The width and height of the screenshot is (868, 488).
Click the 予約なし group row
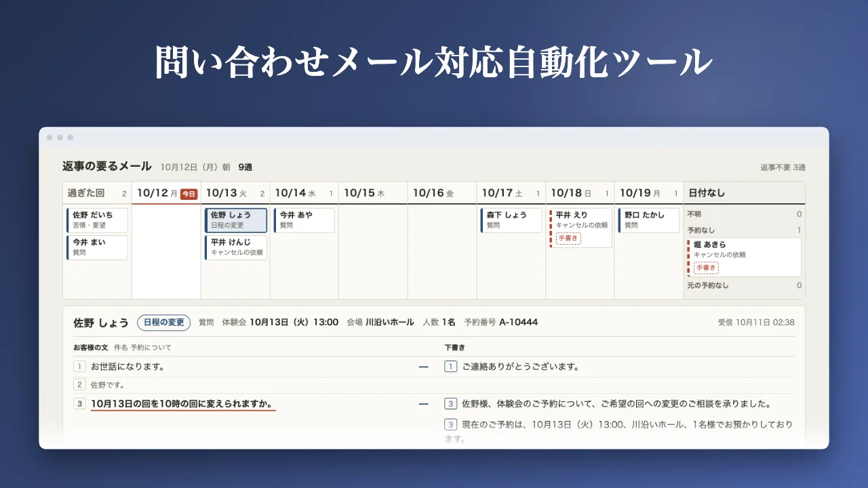click(744, 230)
